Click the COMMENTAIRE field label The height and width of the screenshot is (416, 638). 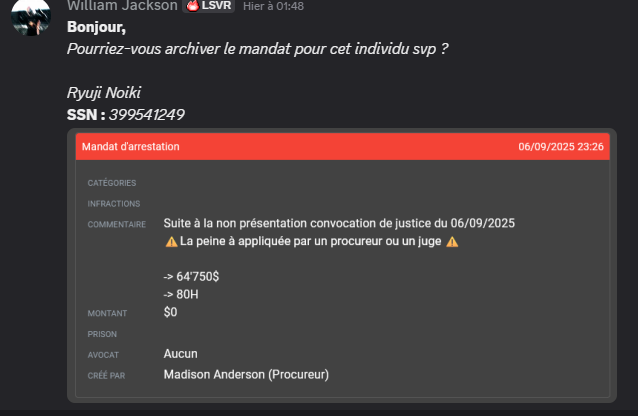(x=117, y=224)
